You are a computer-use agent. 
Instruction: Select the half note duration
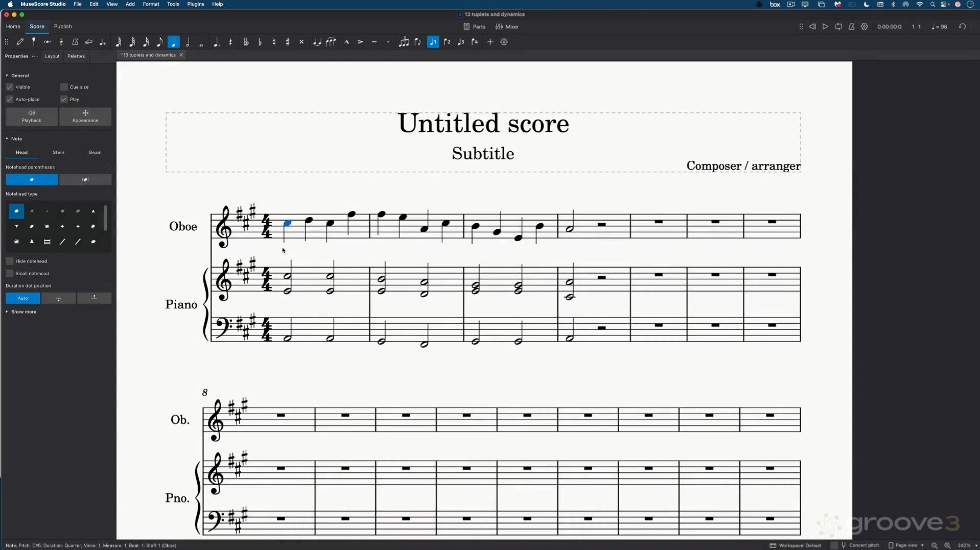[x=188, y=42]
